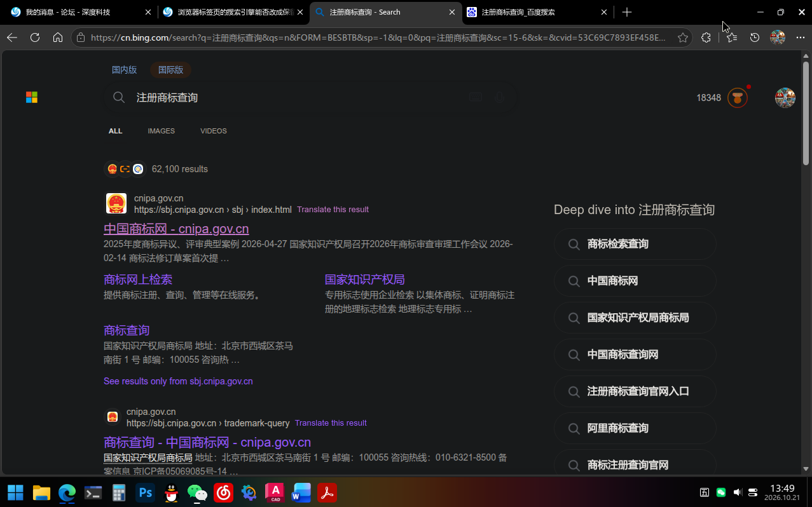The image size is (812, 507).
Task: Translate the first result
Action: pyautogui.click(x=333, y=210)
